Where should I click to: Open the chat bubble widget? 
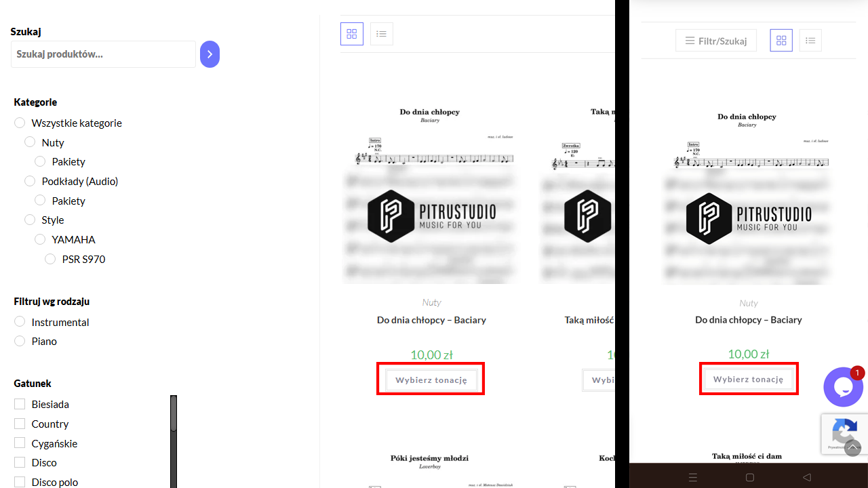[843, 387]
